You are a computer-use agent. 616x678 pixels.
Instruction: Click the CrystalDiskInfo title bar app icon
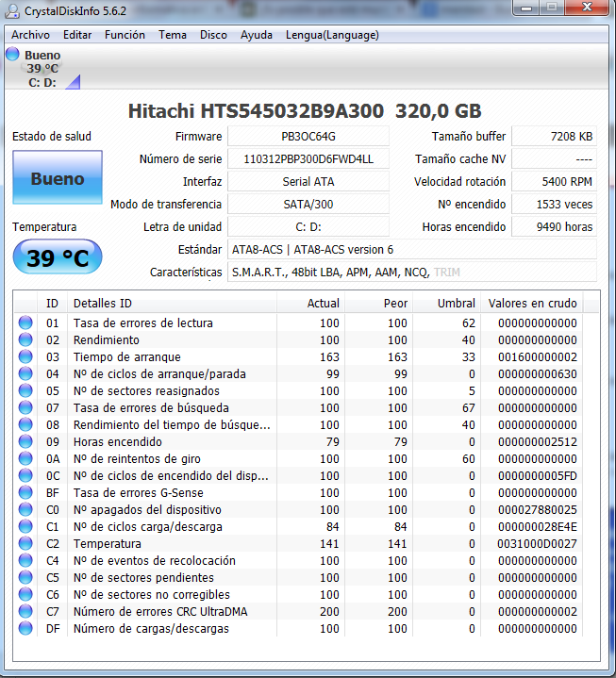click(x=12, y=10)
